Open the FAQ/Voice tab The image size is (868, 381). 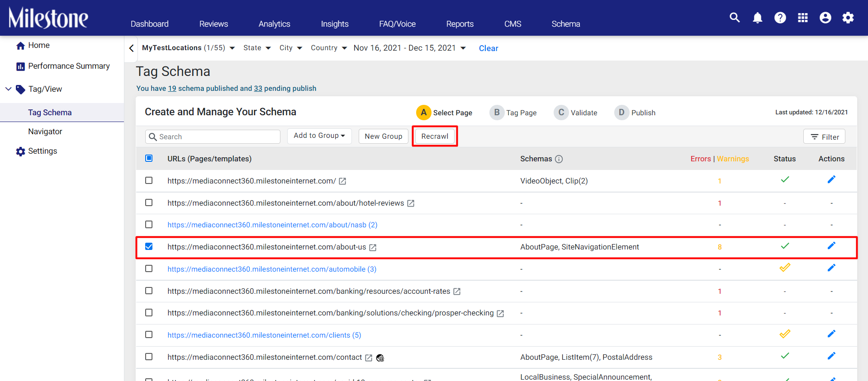[398, 24]
